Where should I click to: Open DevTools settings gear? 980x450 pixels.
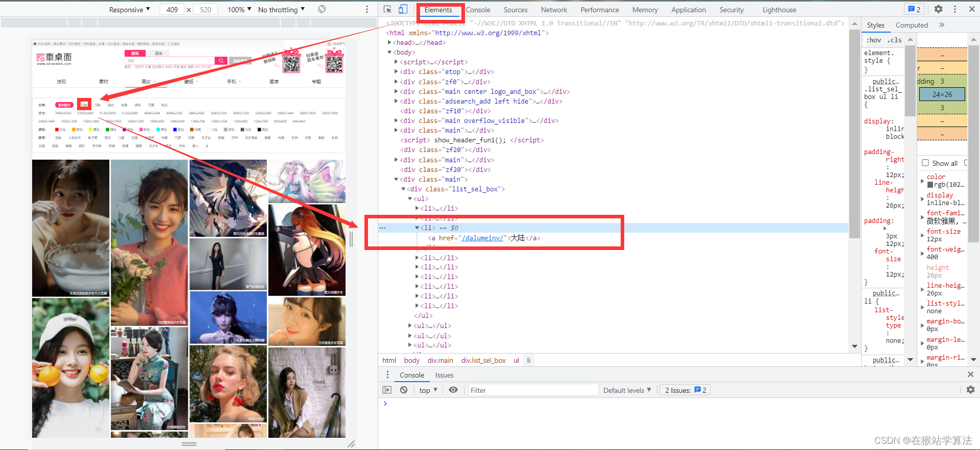(x=938, y=9)
